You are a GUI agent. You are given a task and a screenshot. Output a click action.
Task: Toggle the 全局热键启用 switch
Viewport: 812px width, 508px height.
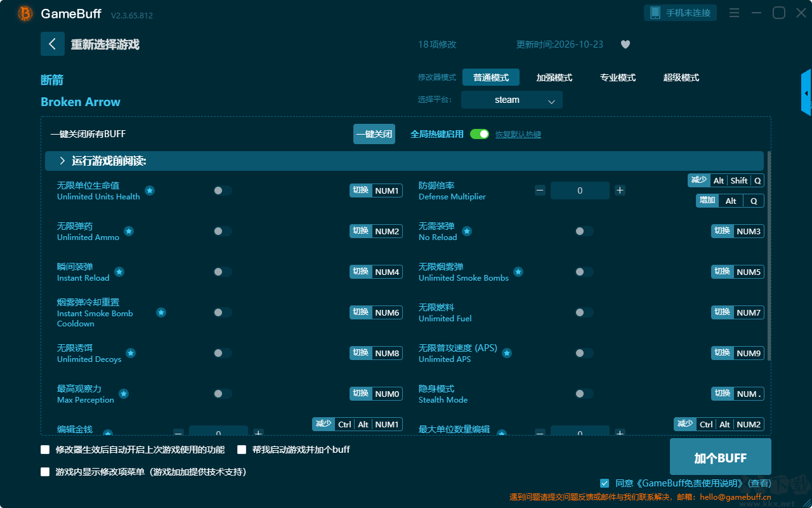click(x=480, y=135)
